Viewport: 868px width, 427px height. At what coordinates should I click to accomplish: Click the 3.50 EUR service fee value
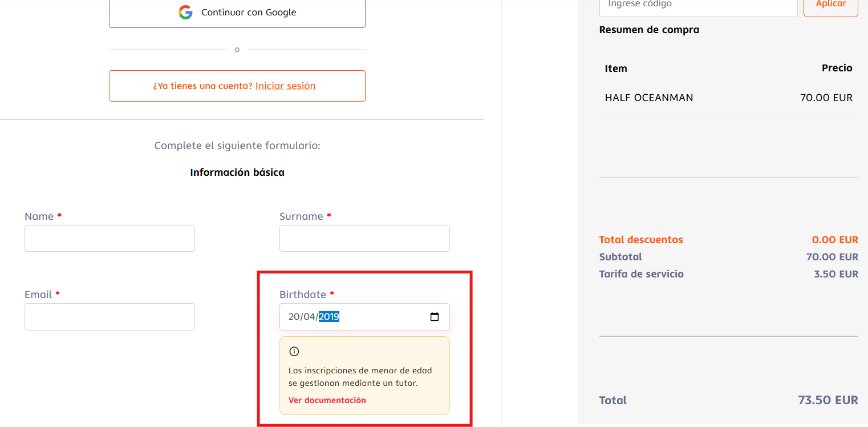pyautogui.click(x=836, y=274)
